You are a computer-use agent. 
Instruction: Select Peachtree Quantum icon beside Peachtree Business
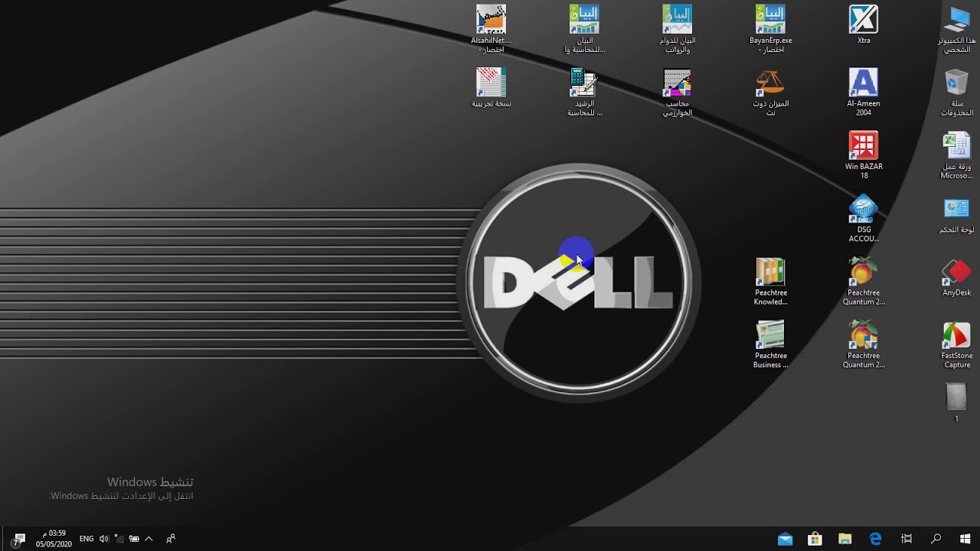[x=864, y=344]
